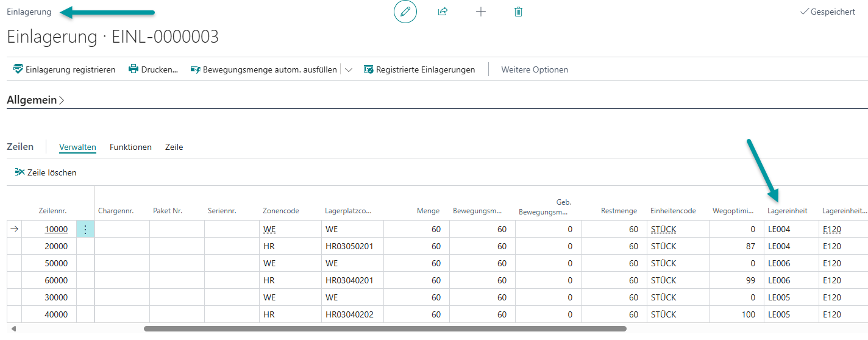The width and height of the screenshot is (868, 340).
Task: Click the share icon at top
Action: tap(443, 12)
